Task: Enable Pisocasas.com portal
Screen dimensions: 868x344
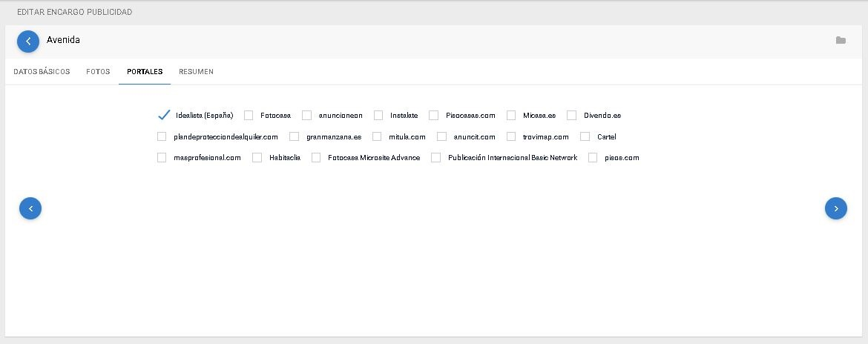Action: click(433, 116)
